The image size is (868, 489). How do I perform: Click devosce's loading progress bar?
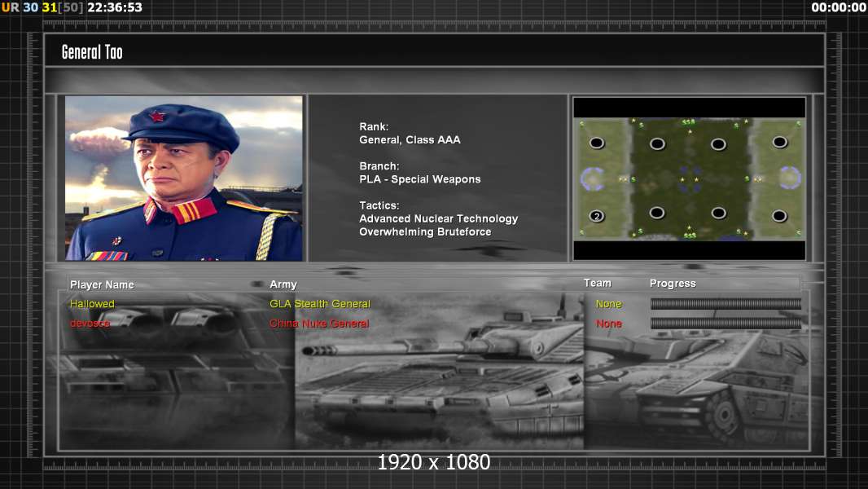click(x=726, y=324)
